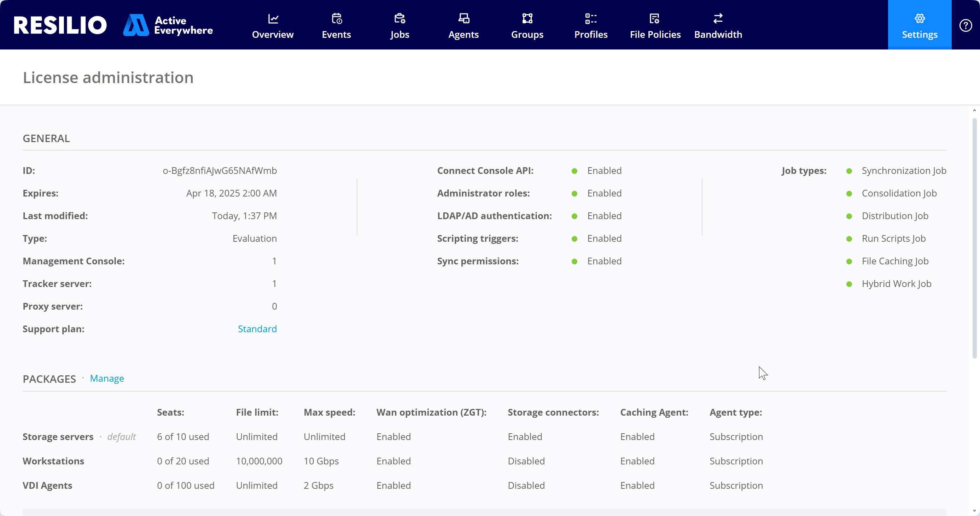Open the Groups icon
The width and height of the screenshot is (980, 516).
coord(527,18)
